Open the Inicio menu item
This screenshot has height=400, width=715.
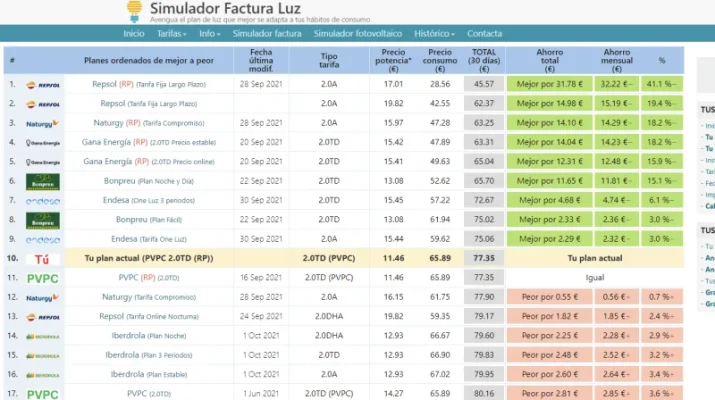(x=134, y=34)
